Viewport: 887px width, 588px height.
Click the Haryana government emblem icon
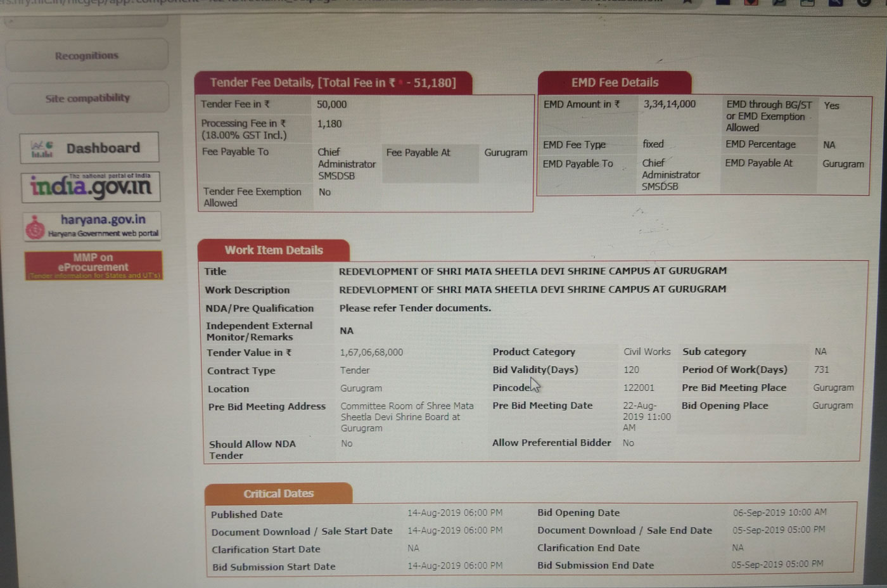click(35, 227)
